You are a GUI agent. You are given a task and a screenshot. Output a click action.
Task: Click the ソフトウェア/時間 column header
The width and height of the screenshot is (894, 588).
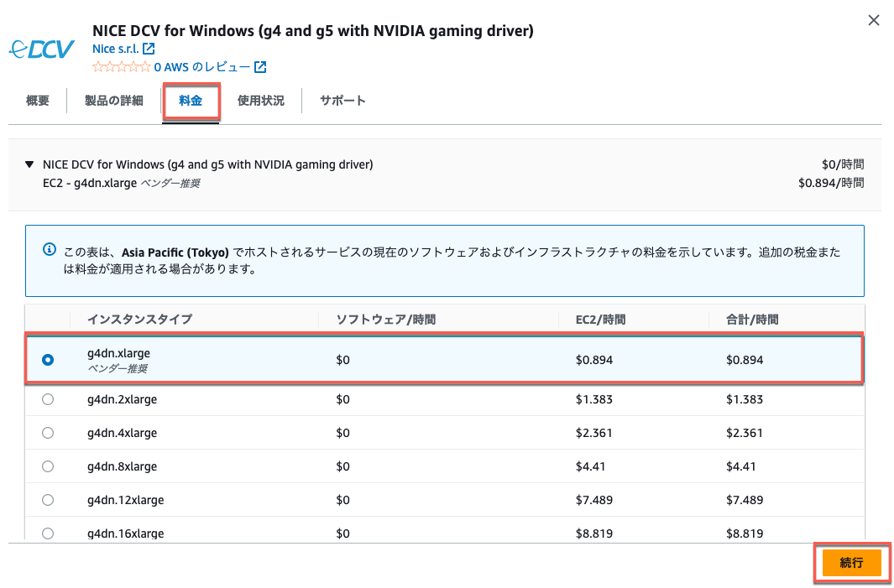[x=386, y=319]
